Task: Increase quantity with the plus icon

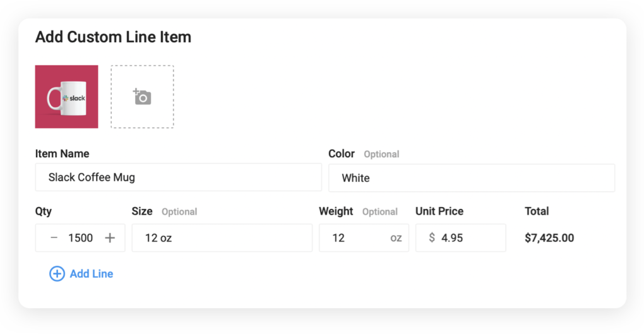Action: (x=109, y=238)
